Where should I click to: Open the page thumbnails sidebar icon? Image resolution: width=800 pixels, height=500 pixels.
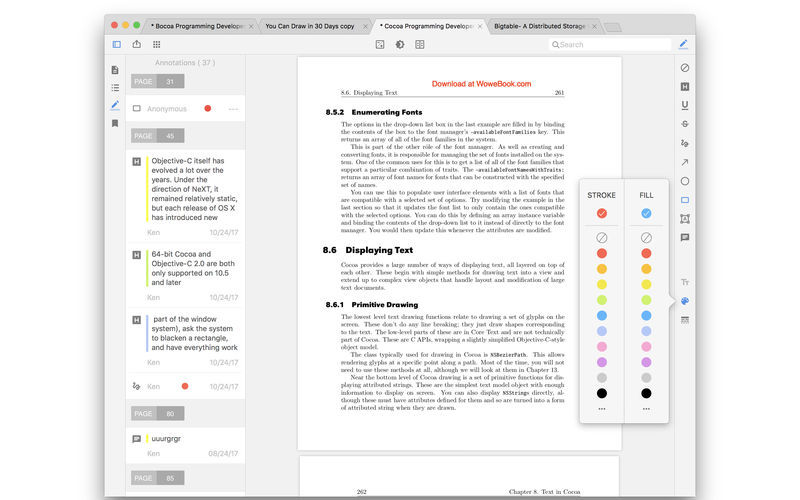point(115,70)
